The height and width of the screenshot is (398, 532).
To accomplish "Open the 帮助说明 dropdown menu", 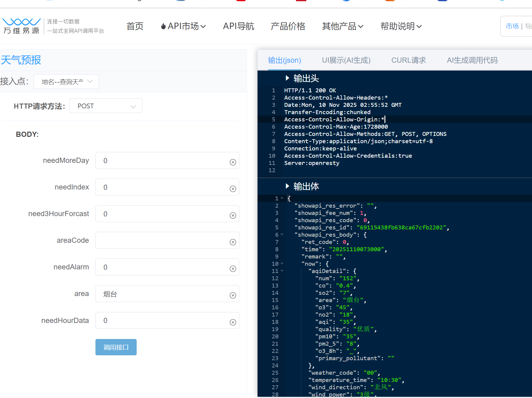I will point(401,26).
